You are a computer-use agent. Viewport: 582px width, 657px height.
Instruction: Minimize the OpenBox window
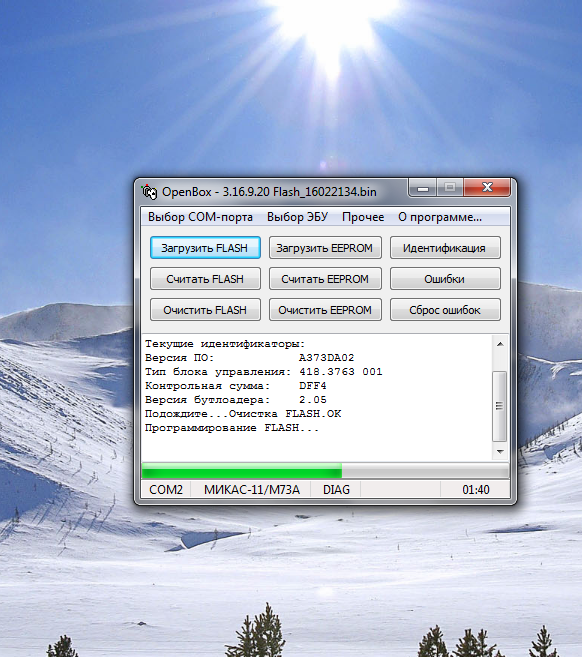point(423,187)
